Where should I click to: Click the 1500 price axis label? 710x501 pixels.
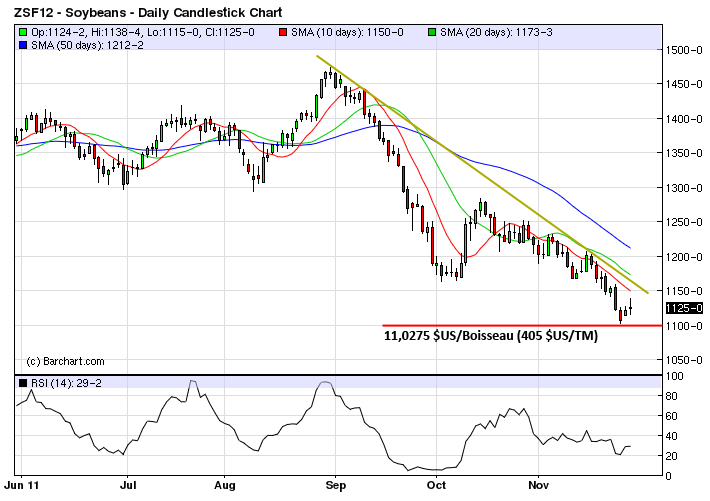pos(684,50)
